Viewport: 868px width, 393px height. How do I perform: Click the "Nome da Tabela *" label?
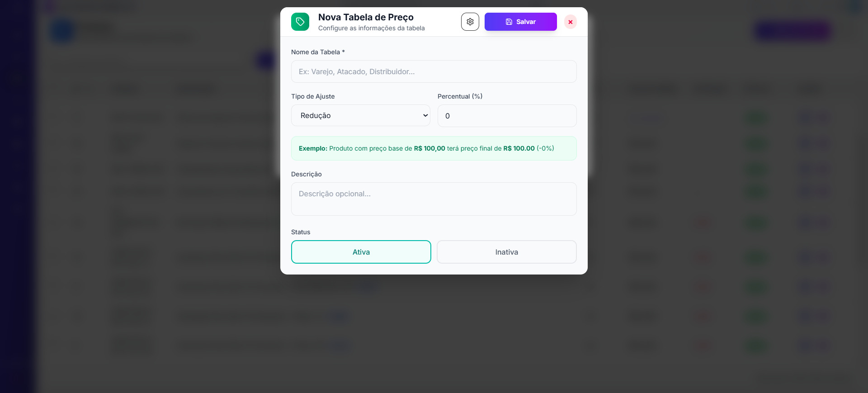click(x=318, y=52)
